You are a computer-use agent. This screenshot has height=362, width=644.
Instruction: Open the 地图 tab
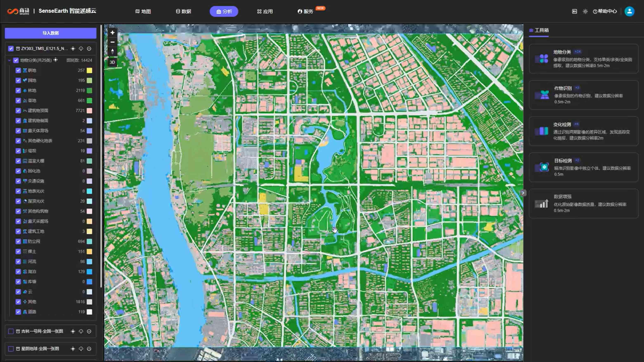tap(143, 11)
